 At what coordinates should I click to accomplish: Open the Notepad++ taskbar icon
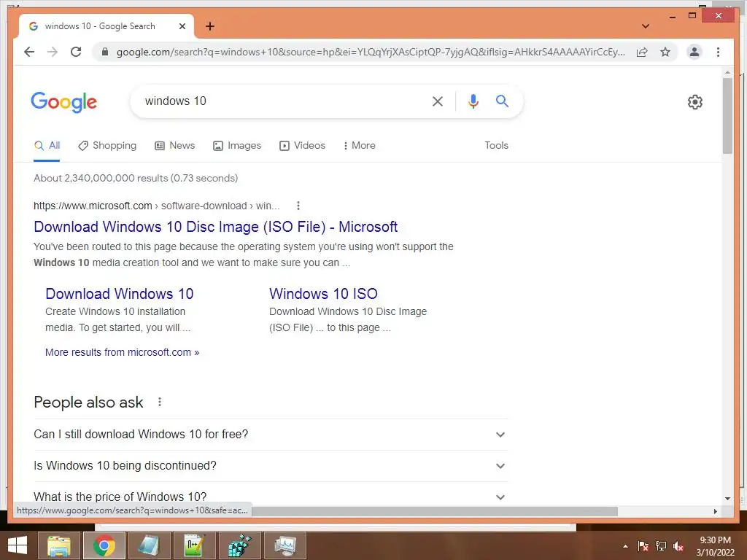click(194, 545)
